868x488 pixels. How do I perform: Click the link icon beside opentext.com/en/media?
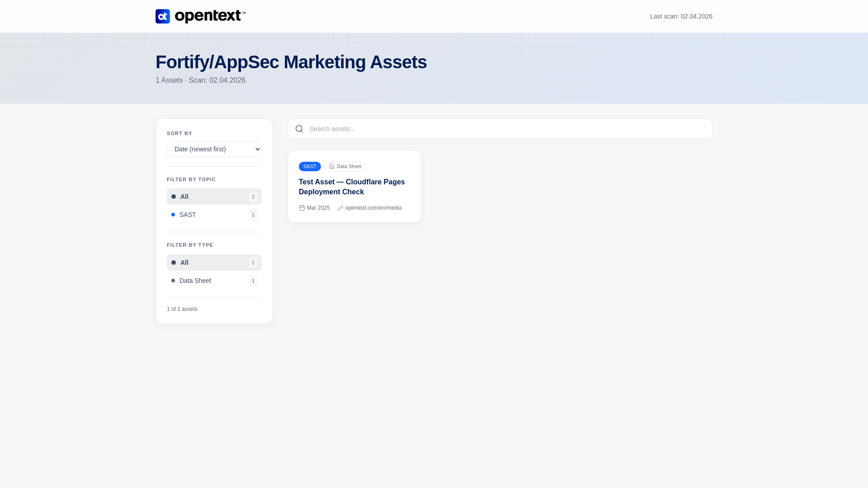[x=340, y=208]
